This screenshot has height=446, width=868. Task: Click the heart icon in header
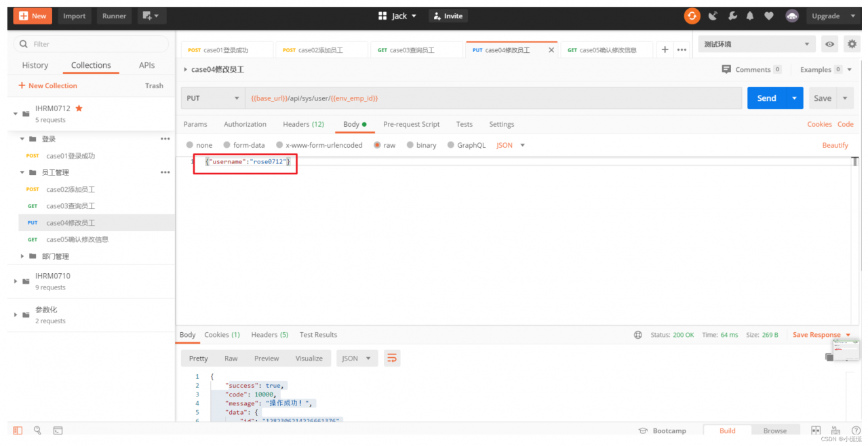(x=768, y=16)
